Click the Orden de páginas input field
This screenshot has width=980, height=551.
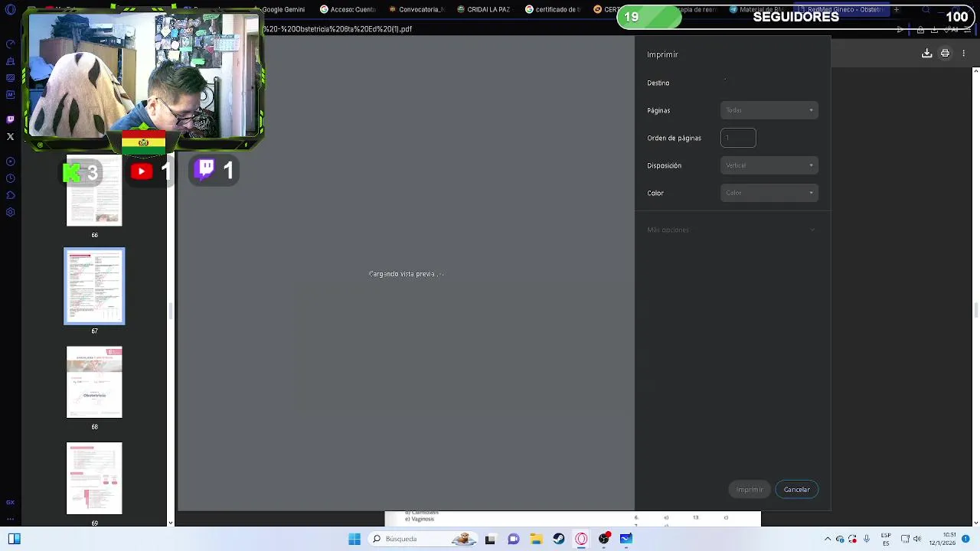[x=738, y=138]
